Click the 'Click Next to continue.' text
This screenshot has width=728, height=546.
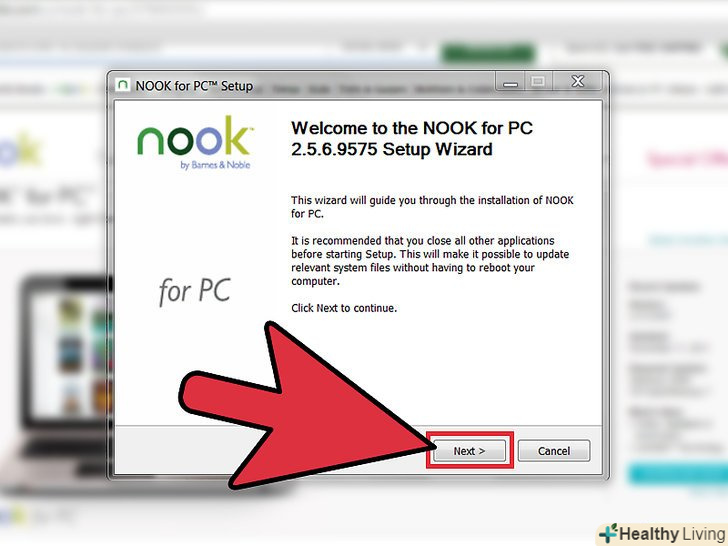[x=344, y=308]
